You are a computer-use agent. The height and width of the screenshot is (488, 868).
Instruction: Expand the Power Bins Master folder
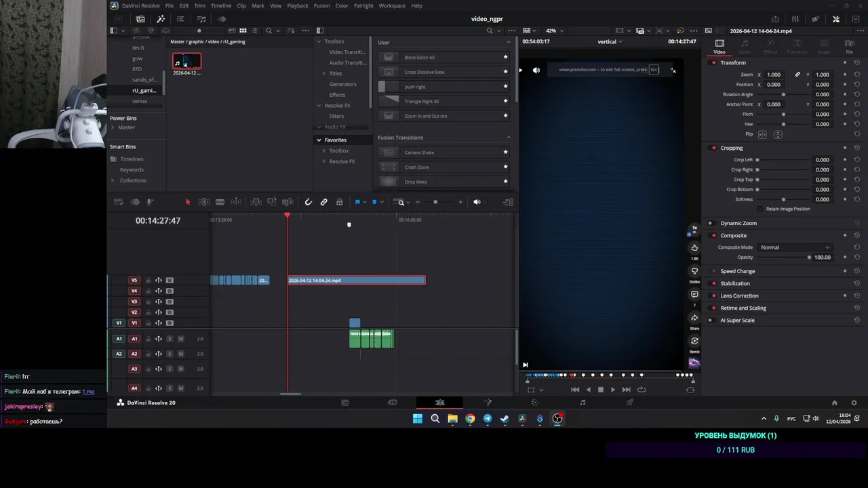point(113,127)
